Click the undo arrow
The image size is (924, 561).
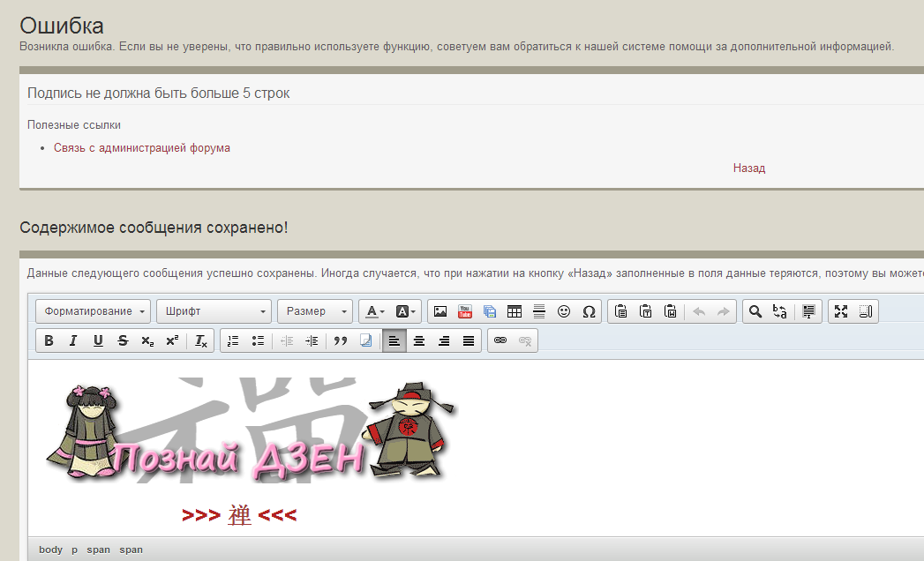(699, 311)
